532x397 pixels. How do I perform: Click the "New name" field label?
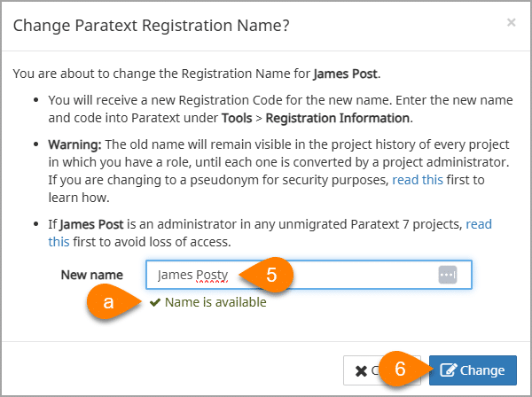point(91,275)
